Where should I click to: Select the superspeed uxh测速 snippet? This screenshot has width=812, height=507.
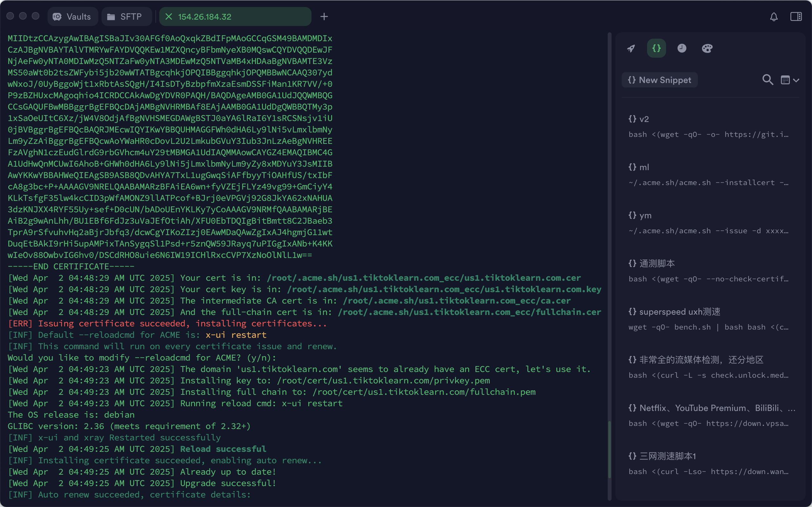708,319
